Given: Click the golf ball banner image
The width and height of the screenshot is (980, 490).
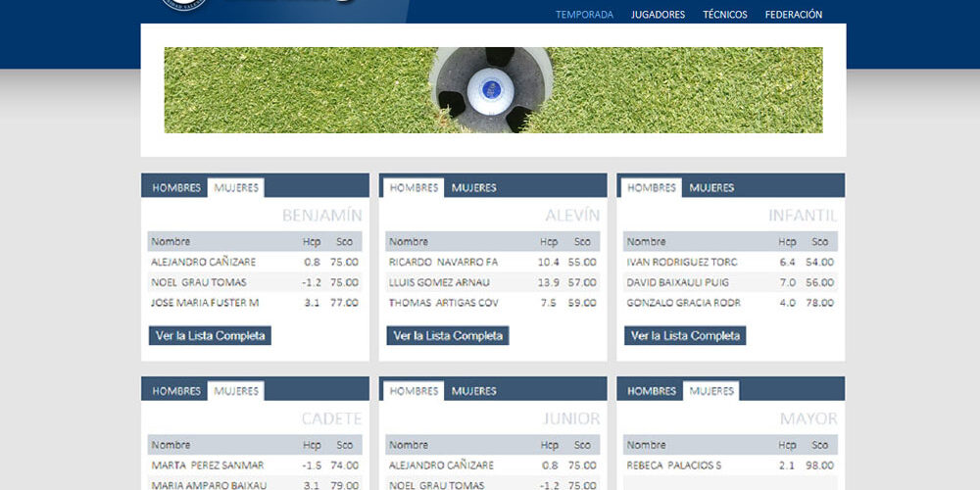Looking at the screenshot, I should tap(493, 90).
